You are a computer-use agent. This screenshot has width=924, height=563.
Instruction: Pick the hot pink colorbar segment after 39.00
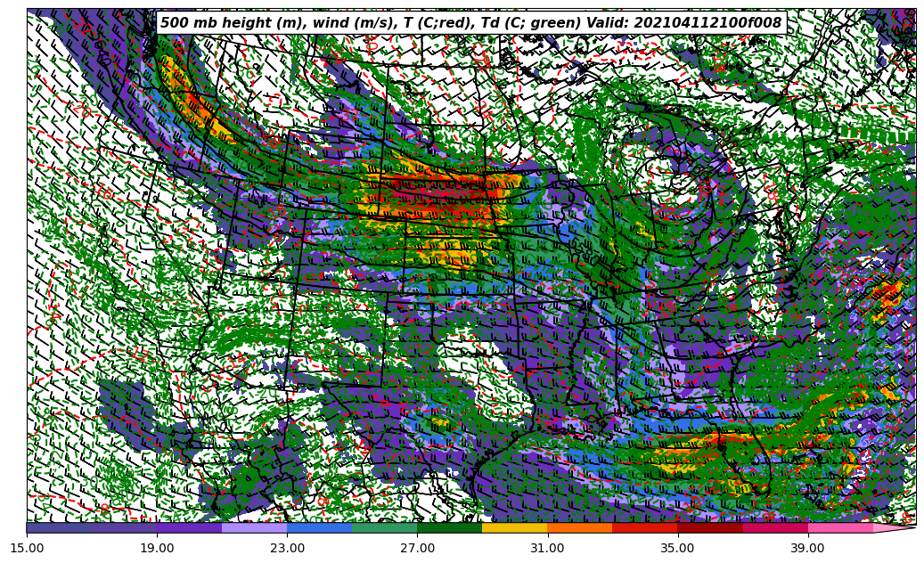click(x=839, y=528)
